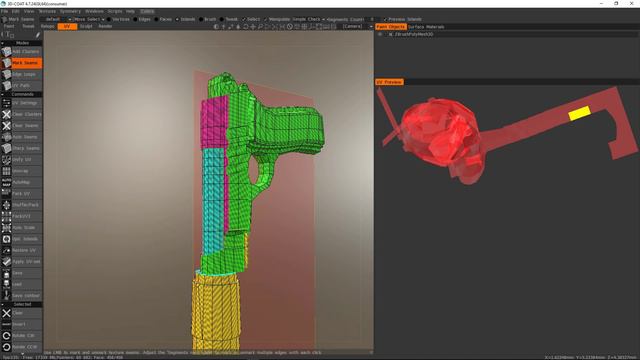
Task: Run the Sharp Seams command
Action: 22,148
